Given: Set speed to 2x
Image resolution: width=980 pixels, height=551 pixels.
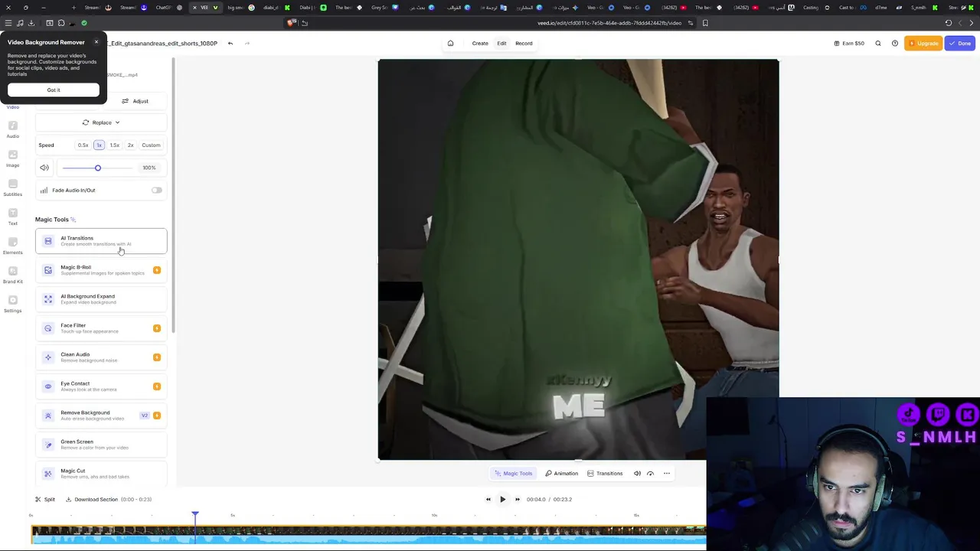Looking at the screenshot, I should pyautogui.click(x=130, y=145).
